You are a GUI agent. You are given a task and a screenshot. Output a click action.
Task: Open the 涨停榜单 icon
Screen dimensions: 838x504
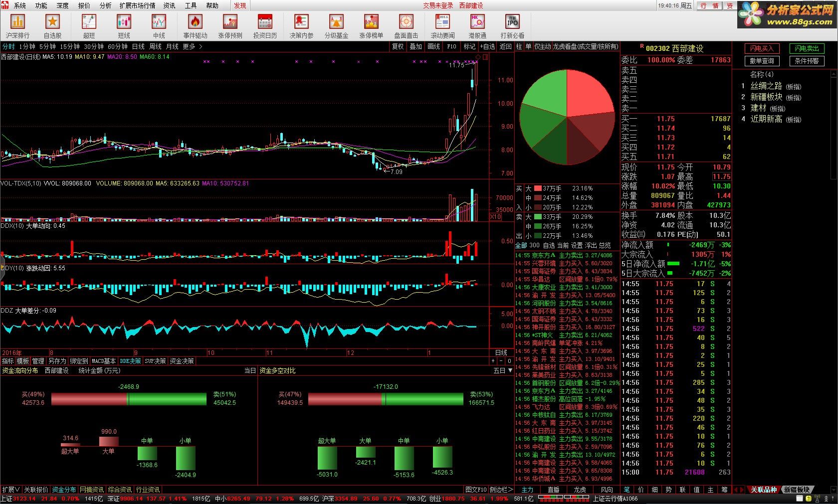(x=371, y=26)
